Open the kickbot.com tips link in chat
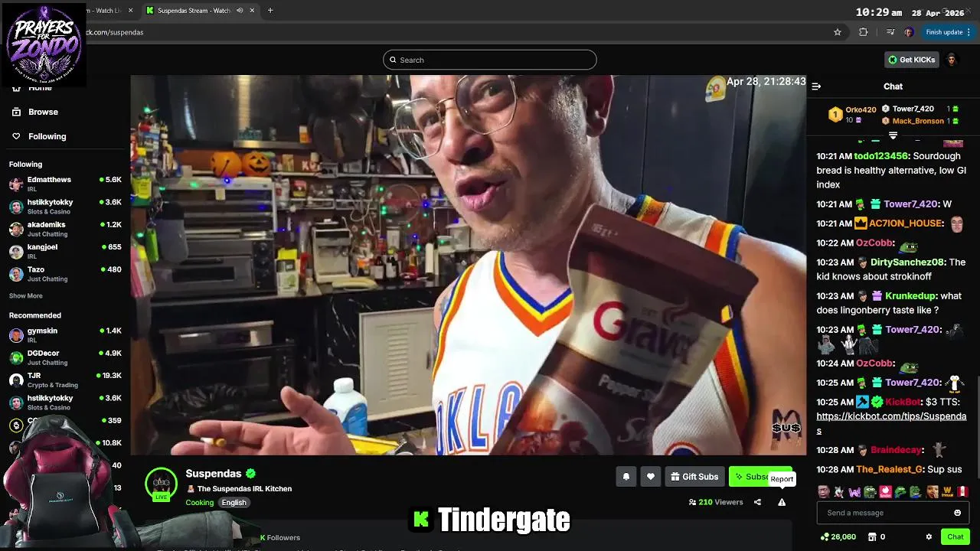Viewport: 980px width, 551px height. [891, 423]
